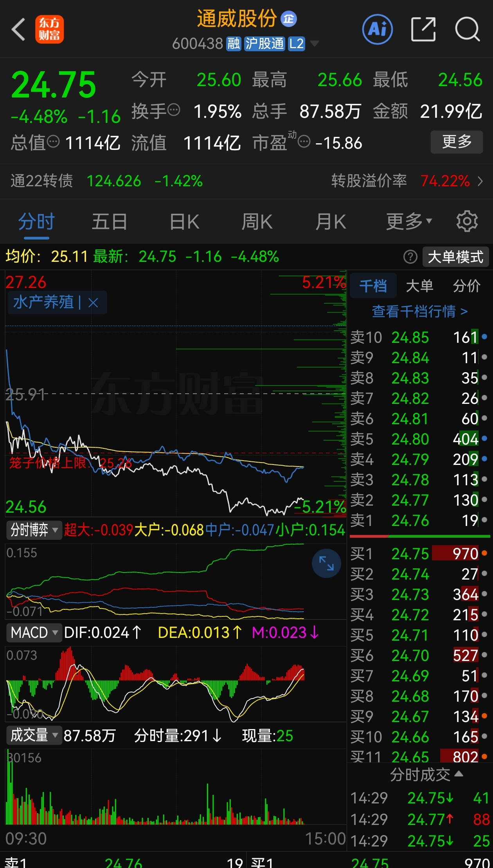Select the 千档 tab
The width and height of the screenshot is (493, 868).
coord(373,286)
